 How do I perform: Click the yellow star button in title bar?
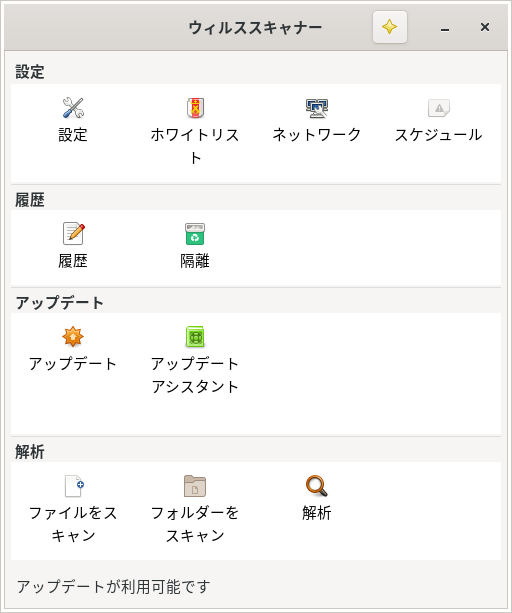(390, 27)
